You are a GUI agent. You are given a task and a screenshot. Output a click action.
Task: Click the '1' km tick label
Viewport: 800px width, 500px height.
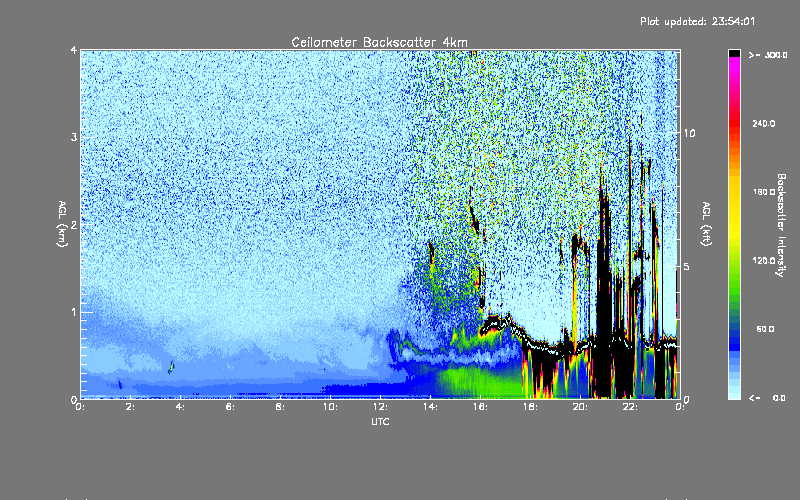[x=74, y=312]
